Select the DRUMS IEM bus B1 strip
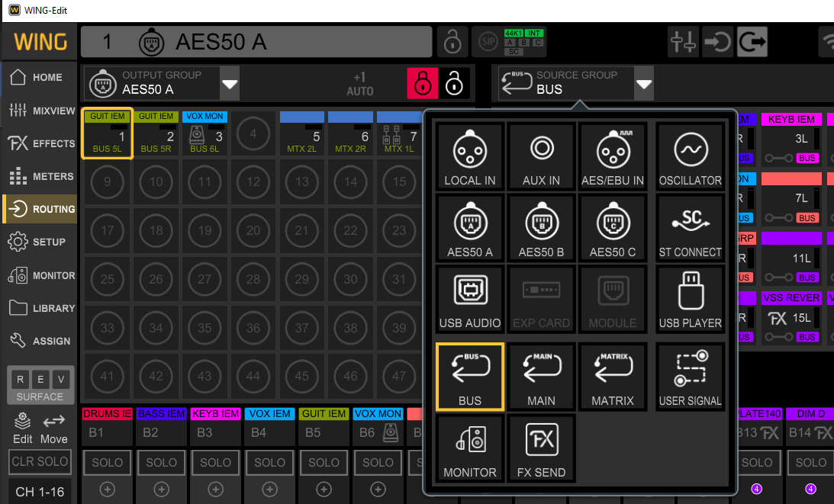 (108, 426)
